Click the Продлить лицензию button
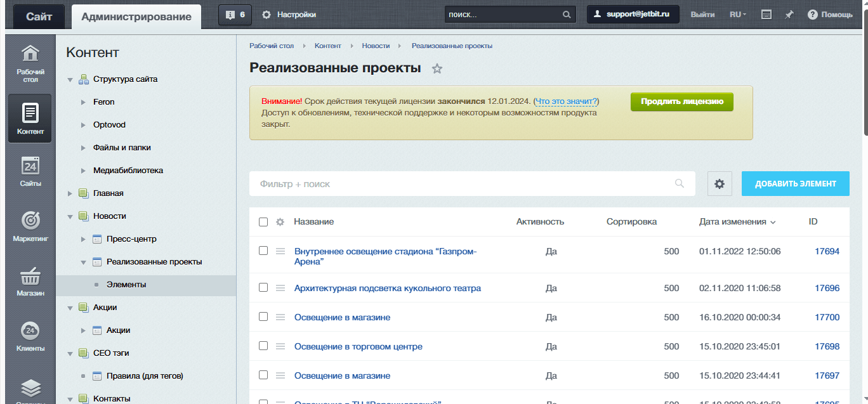This screenshot has width=868, height=404. 682,101
